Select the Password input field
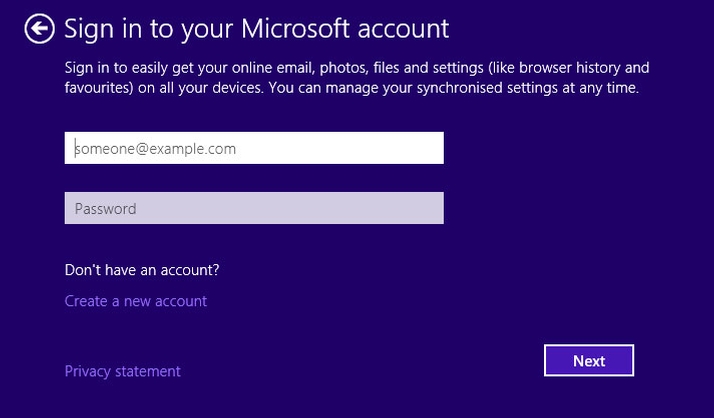 coord(254,208)
